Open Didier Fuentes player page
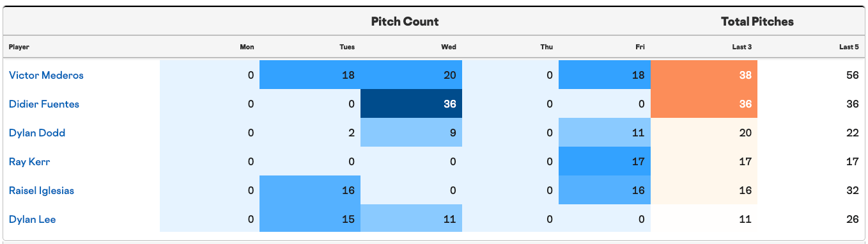The width and height of the screenshot is (868, 244). pyautogui.click(x=44, y=104)
